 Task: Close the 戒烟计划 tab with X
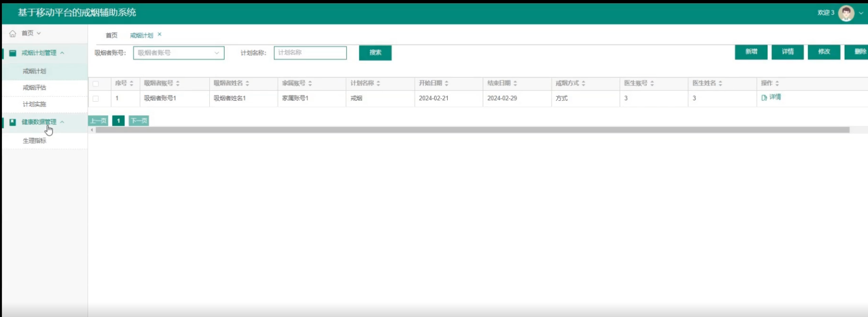pos(160,35)
